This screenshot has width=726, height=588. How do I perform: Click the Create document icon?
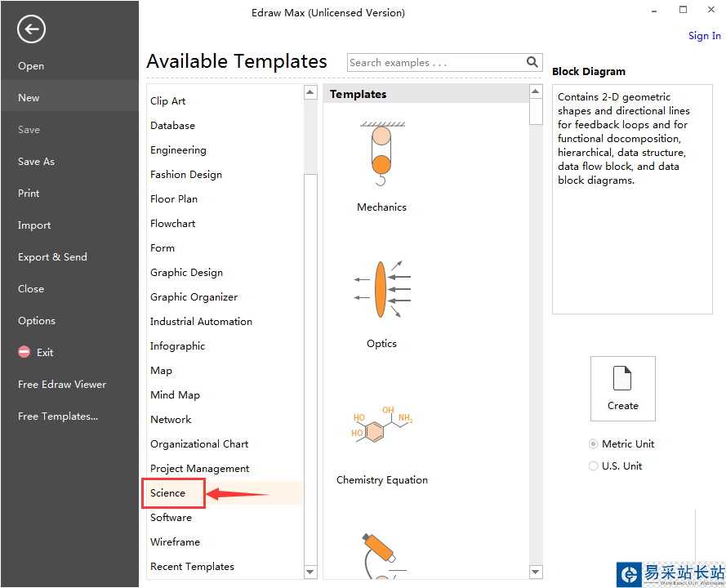622,379
